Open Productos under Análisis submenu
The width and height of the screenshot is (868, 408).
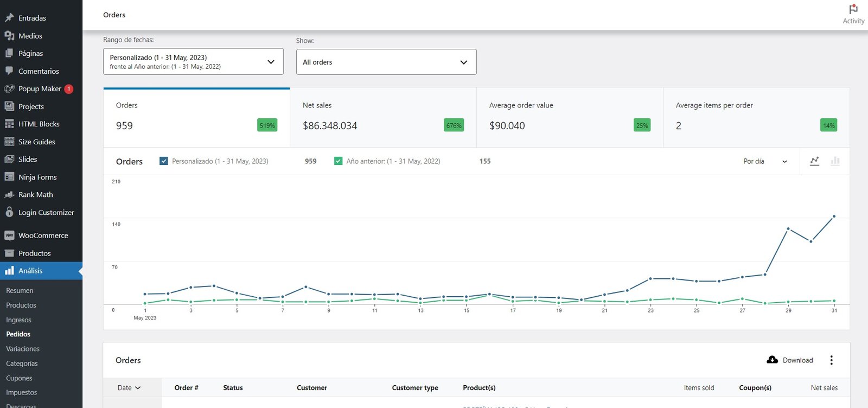21,305
